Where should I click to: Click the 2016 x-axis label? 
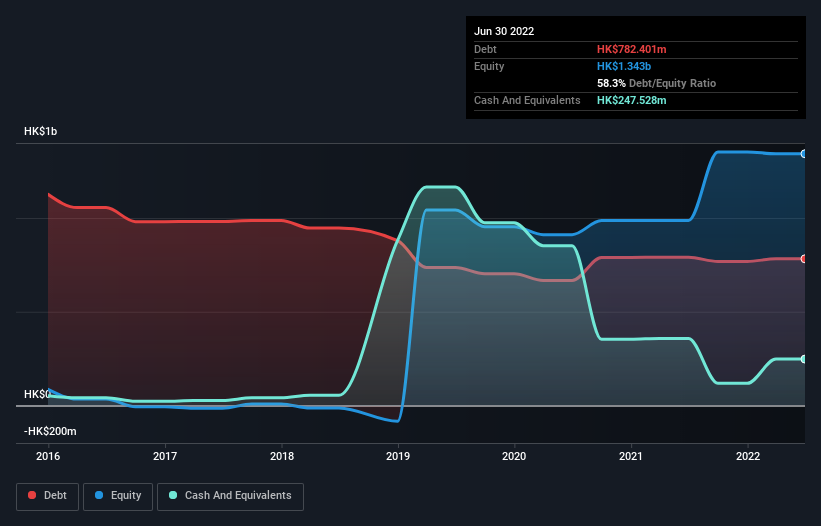point(48,456)
